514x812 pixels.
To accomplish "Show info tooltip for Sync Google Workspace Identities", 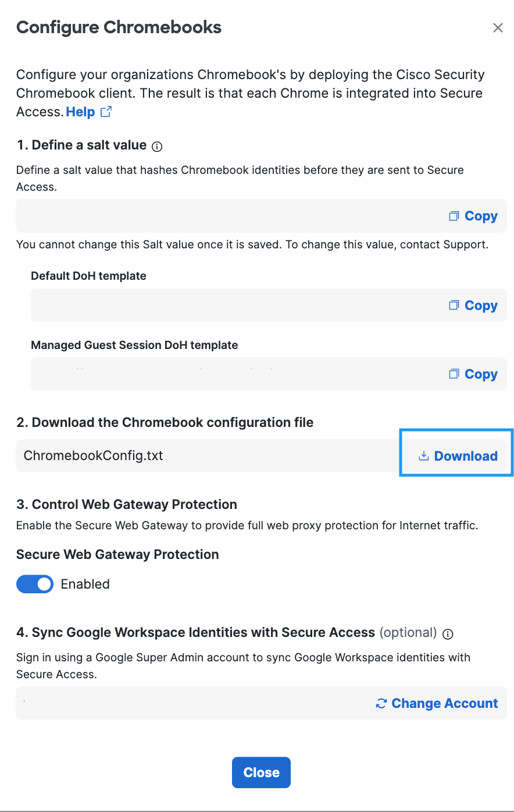I will point(448,635).
